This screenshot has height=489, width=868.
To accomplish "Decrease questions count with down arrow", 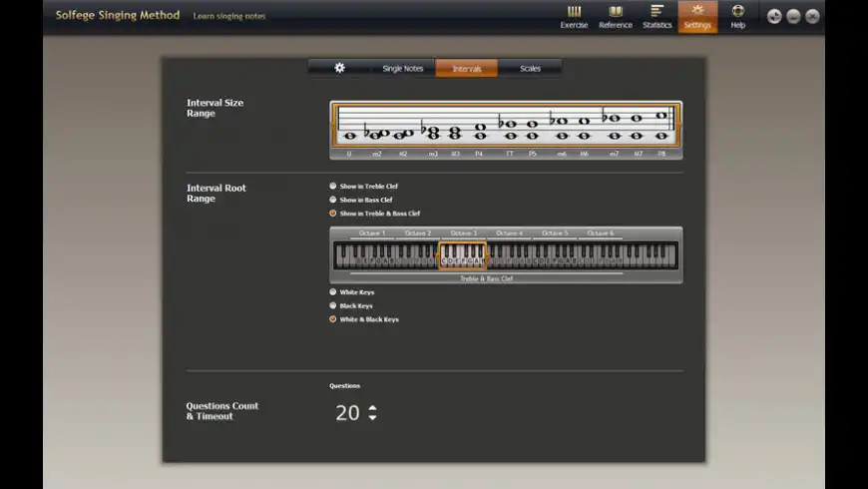I will click(372, 418).
